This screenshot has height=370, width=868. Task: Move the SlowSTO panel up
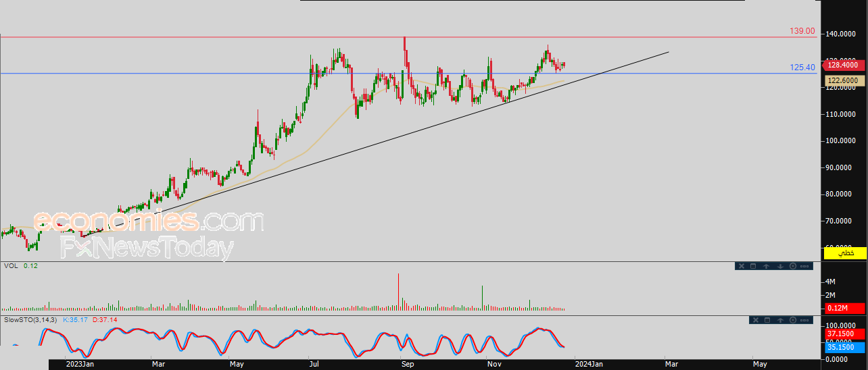779,320
